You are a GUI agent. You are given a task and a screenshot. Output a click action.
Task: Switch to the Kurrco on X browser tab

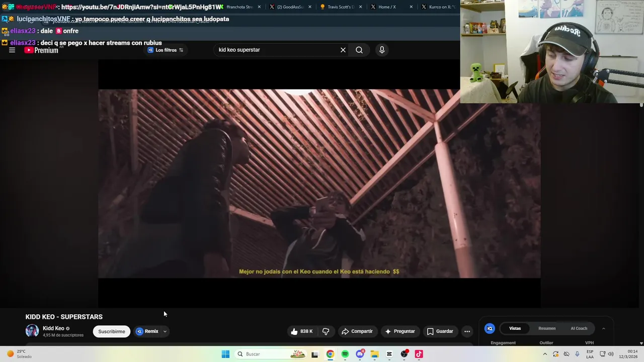[x=439, y=7]
